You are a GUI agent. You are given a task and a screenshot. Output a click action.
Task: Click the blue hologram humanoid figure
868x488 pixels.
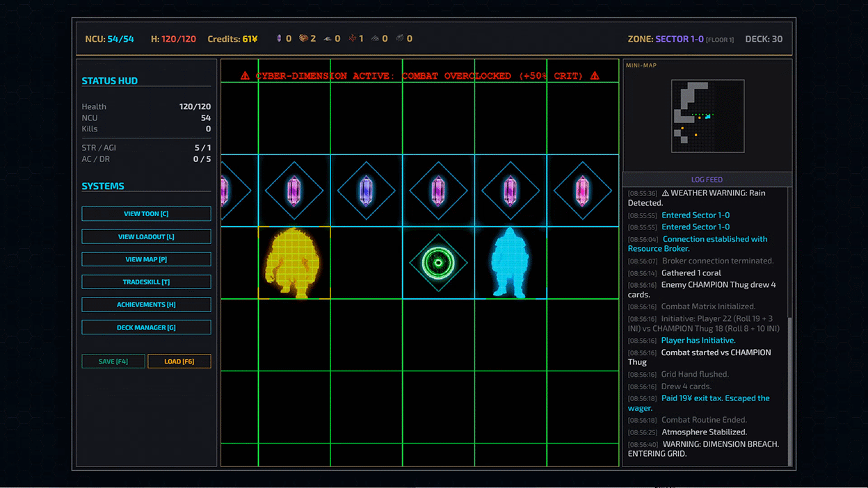510,263
